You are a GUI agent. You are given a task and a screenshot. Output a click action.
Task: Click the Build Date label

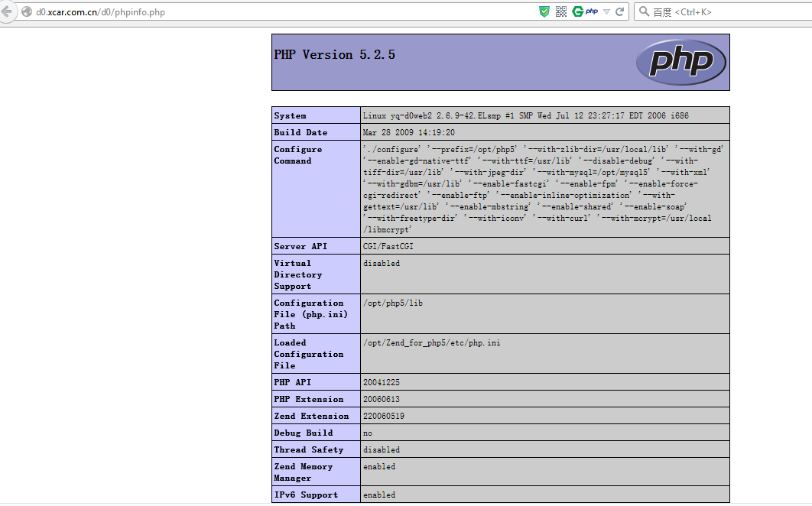coord(300,132)
